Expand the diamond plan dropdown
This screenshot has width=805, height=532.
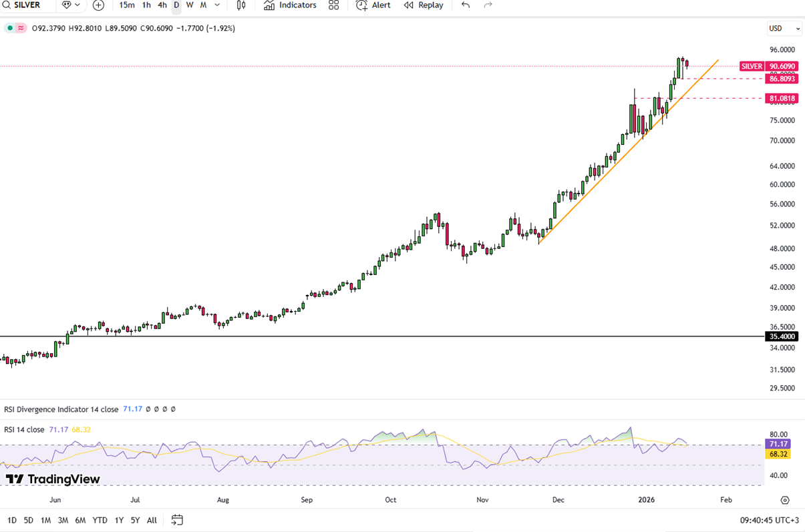point(70,5)
